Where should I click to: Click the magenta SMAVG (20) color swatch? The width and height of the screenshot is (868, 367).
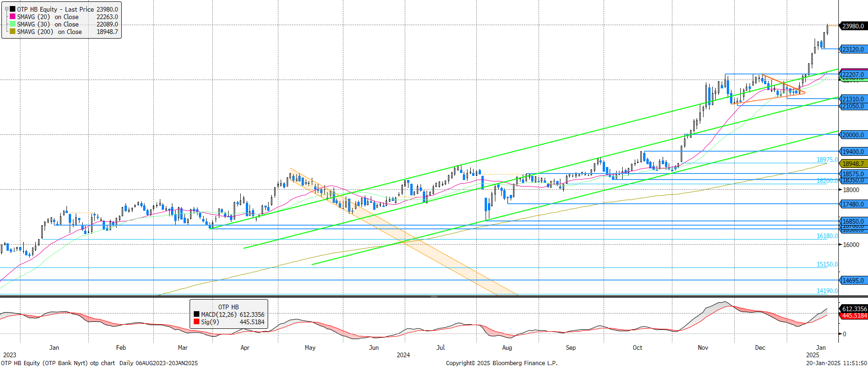pos(13,16)
